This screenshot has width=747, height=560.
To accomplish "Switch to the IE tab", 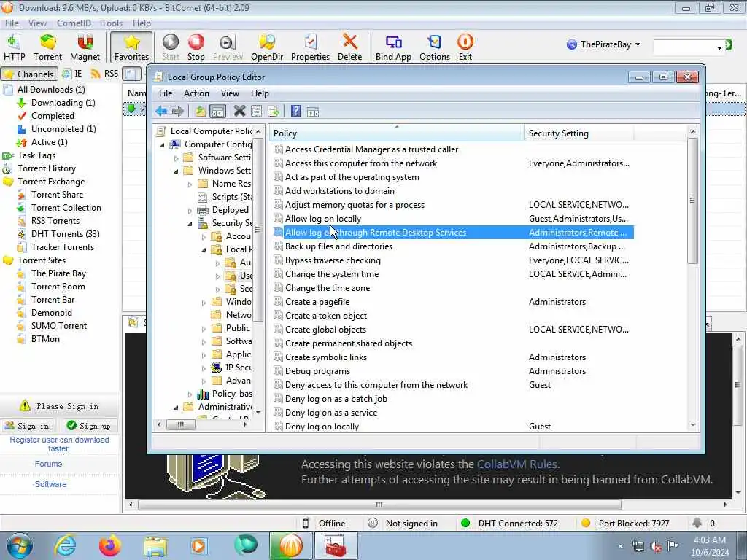I will pos(73,74).
